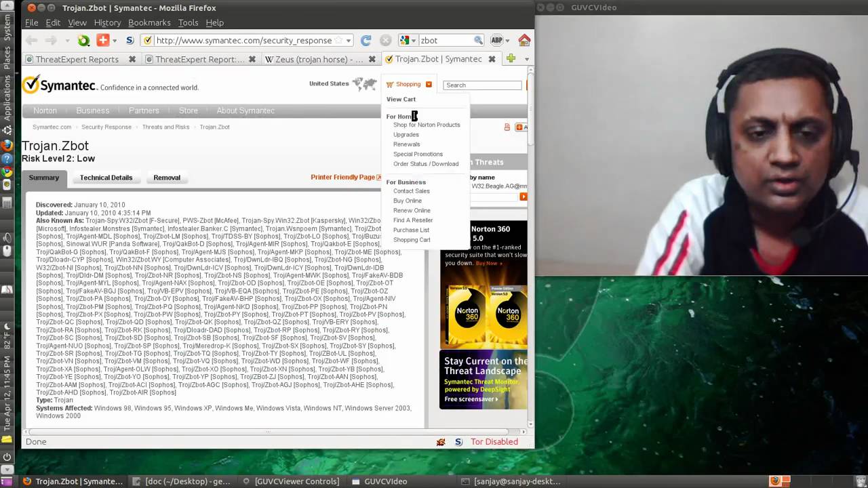This screenshot has width=868, height=488.
Task: Switch to Zeus (trojan horse) tab
Action: pos(319,60)
